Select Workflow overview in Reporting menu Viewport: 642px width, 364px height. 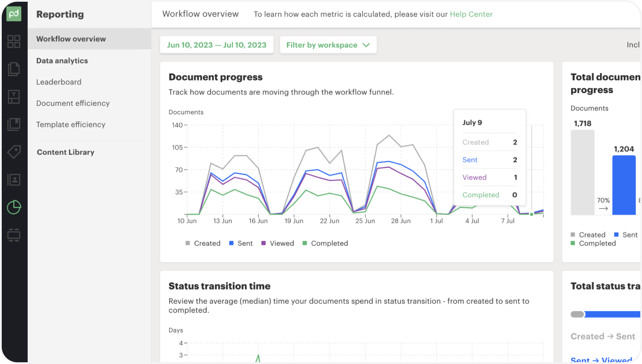coord(89,39)
